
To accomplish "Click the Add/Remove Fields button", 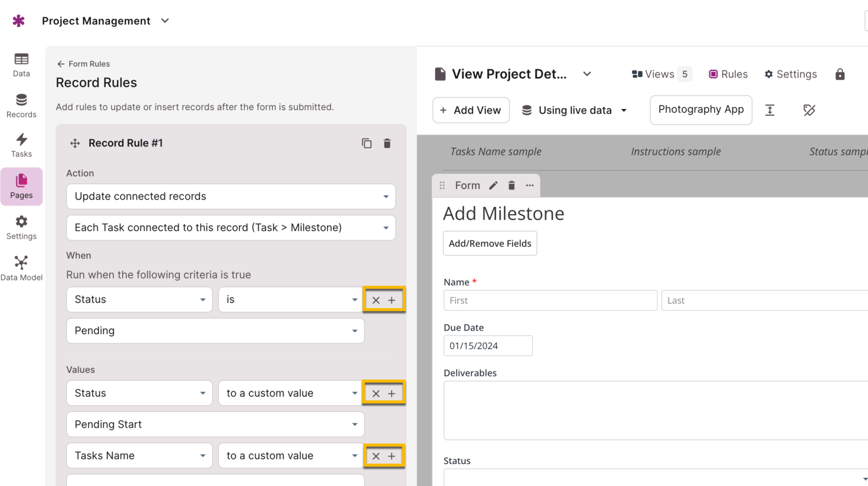I will 490,243.
